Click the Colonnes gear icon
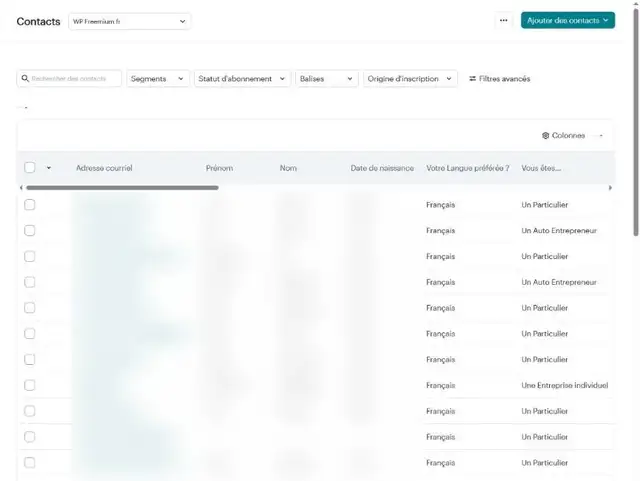 (545, 136)
